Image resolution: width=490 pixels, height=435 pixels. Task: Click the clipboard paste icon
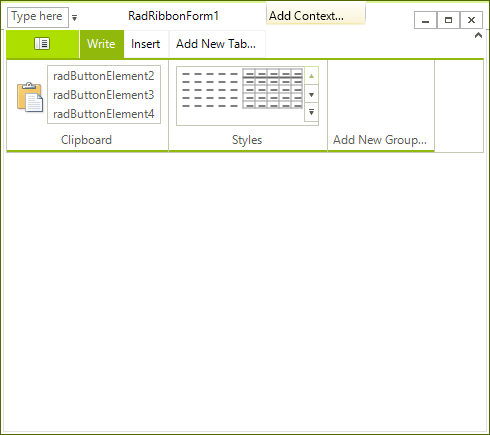(x=30, y=97)
